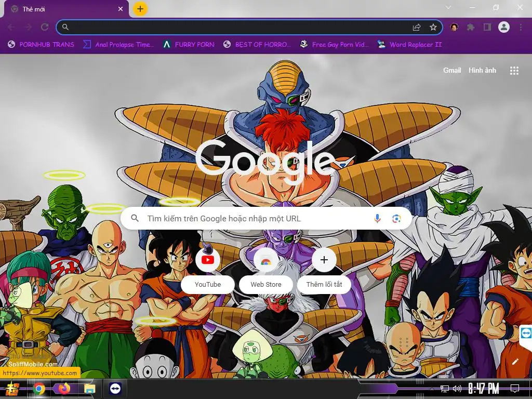Add a shortcut with the plus tile
Viewport: 532px width, 399px height.
point(324,260)
